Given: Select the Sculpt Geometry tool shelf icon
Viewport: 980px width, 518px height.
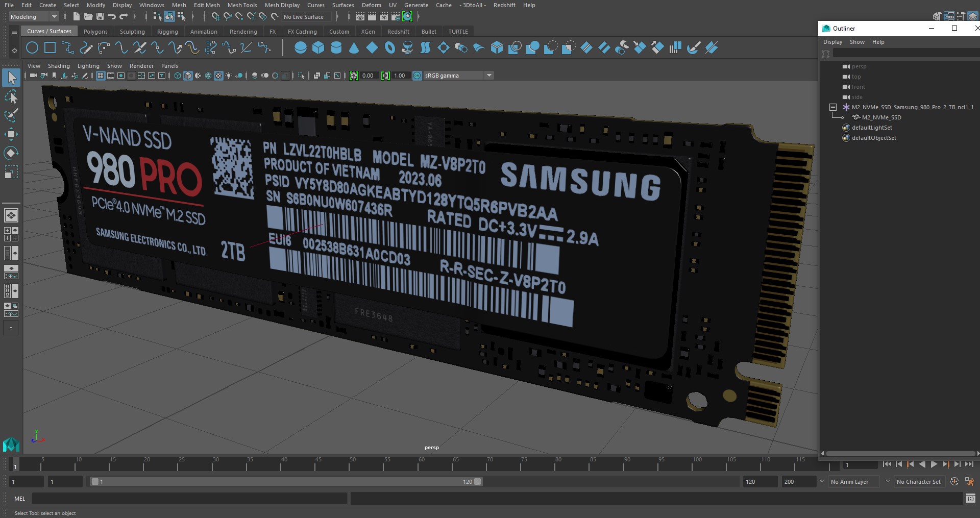Looking at the screenshot, I should [694, 48].
